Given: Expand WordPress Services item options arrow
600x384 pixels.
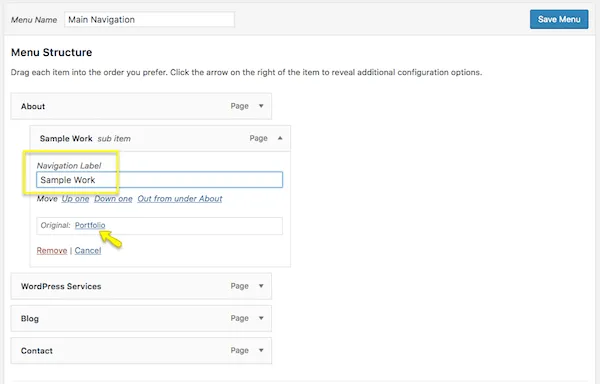Looking at the screenshot, I should (x=261, y=286).
